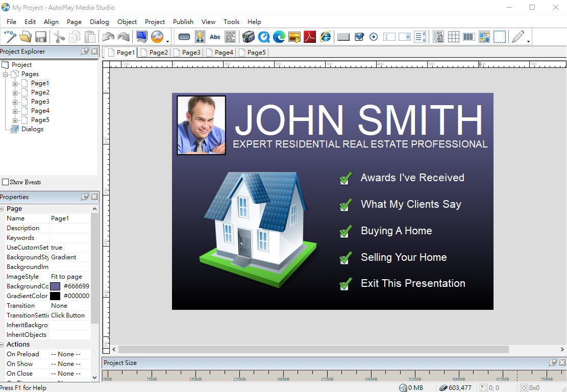Insert an xButton gray rectangle object
Screen dimensions: 567x392
click(x=343, y=37)
